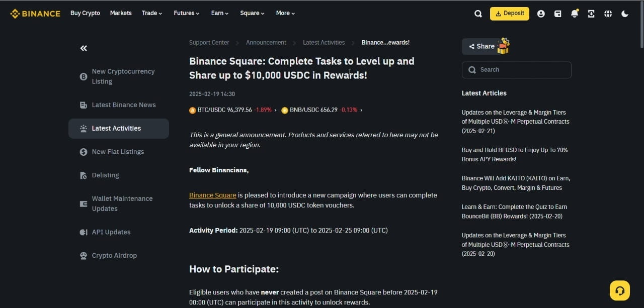Open the customer support chat bubble
Viewport: 644px width, 308px height.
tap(619, 290)
